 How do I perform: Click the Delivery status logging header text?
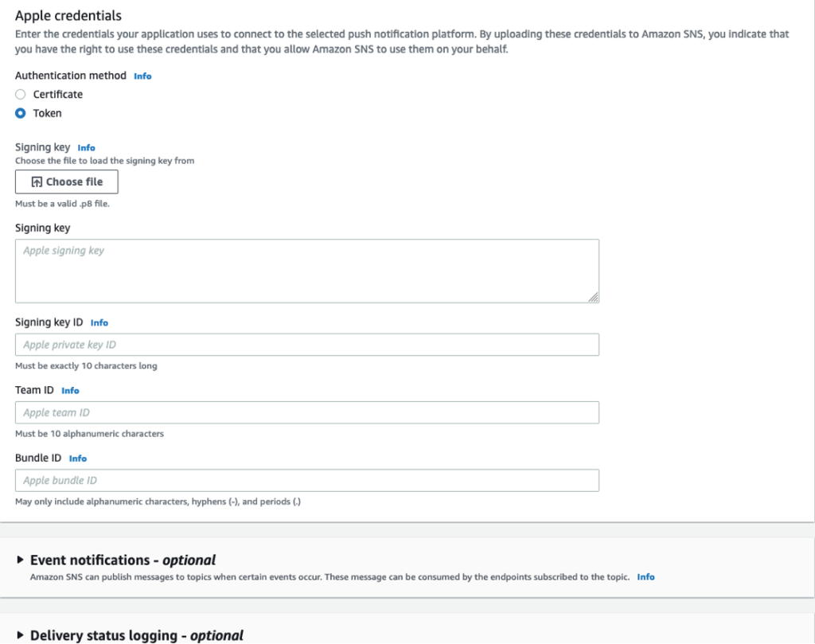[135, 634]
